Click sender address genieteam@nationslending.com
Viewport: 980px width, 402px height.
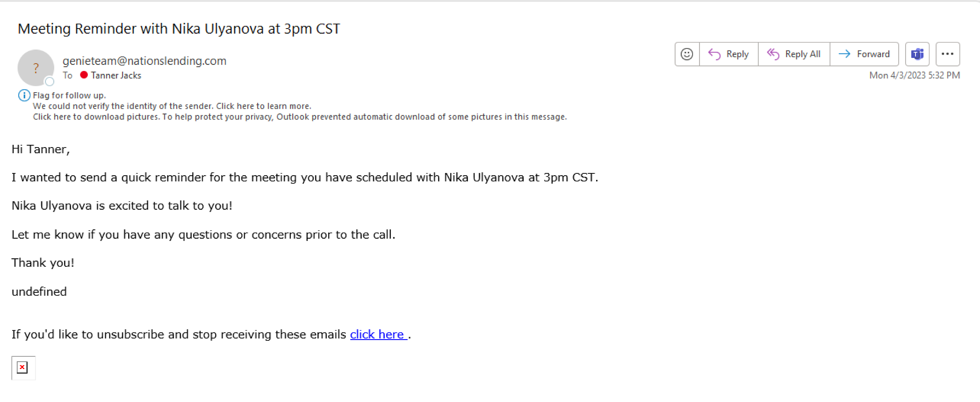(x=144, y=61)
